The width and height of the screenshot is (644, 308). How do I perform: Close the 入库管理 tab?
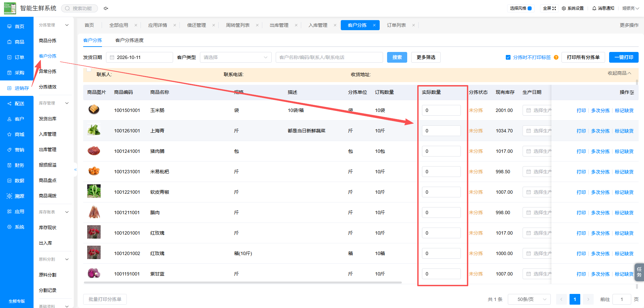coord(335,25)
